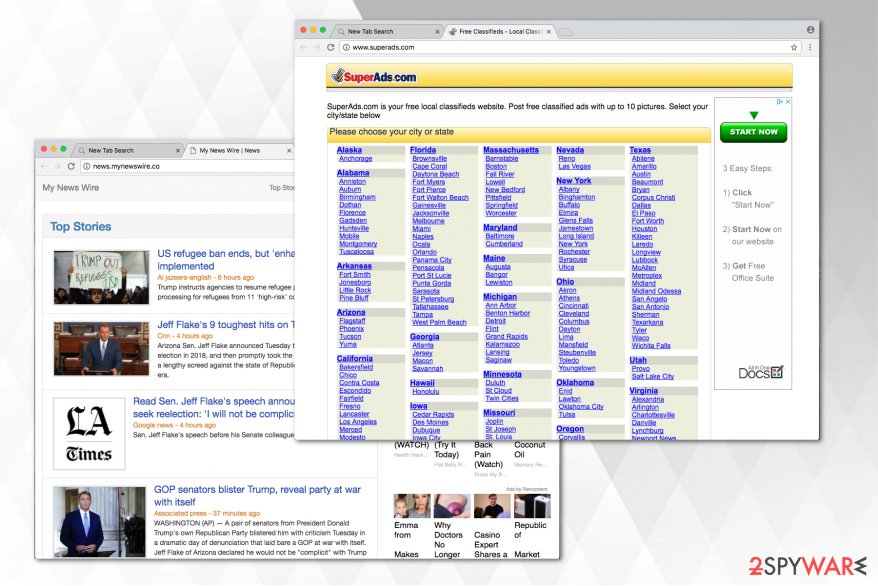878x586 pixels.
Task: Open US refugee ban ends headline
Action: [226, 260]
